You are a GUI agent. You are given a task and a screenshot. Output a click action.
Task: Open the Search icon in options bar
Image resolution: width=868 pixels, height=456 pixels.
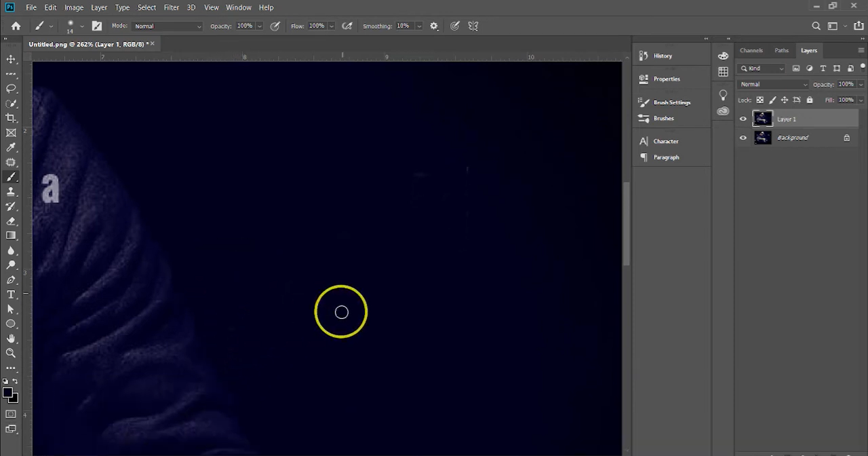click(816, 26)
